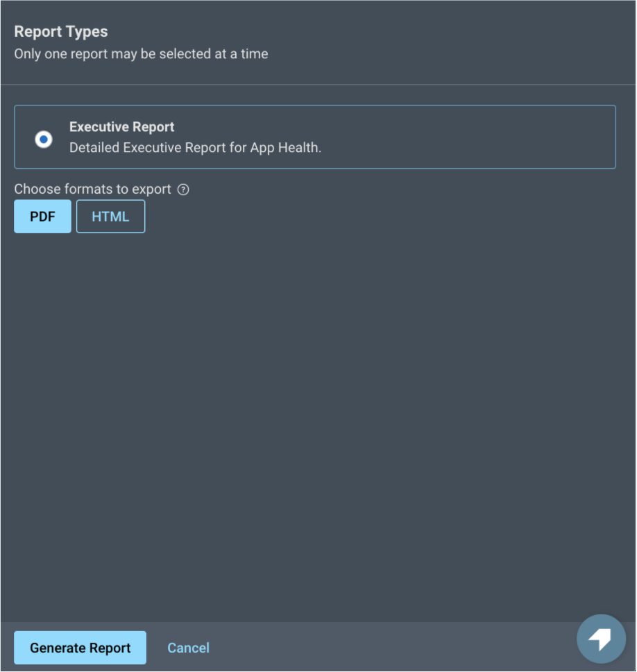Viewport: 637px width, 672px height.
Task: Click the 'Choose formats to export' label
Action: point(92,190)
